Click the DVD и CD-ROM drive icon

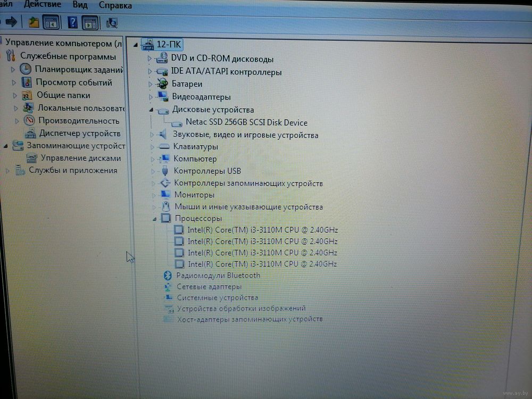coord(162,58)
